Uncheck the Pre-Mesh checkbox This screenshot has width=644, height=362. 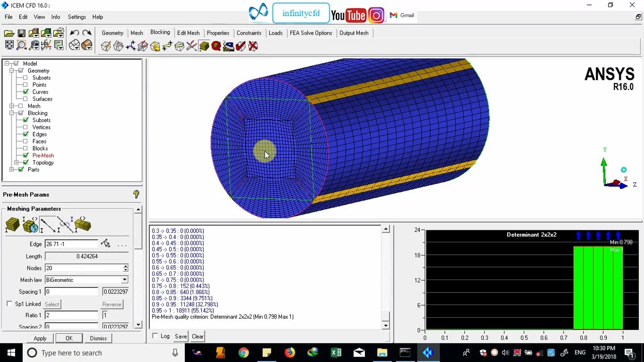point(26,155)
